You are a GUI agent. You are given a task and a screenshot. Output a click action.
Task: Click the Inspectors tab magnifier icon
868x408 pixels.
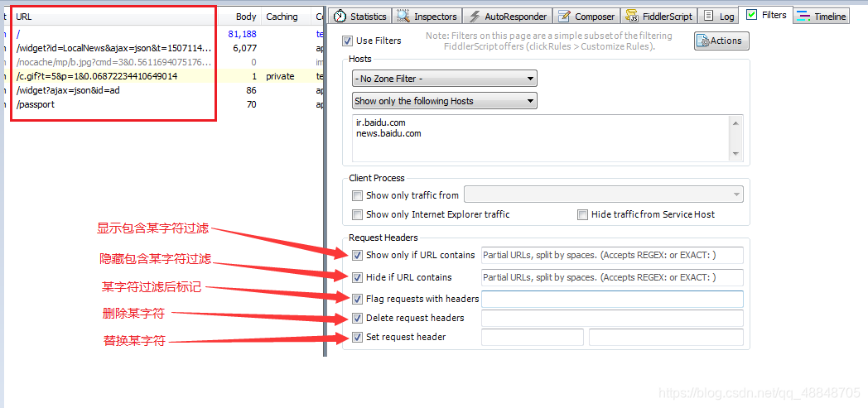pyautogui.click(x=403, y=16)
